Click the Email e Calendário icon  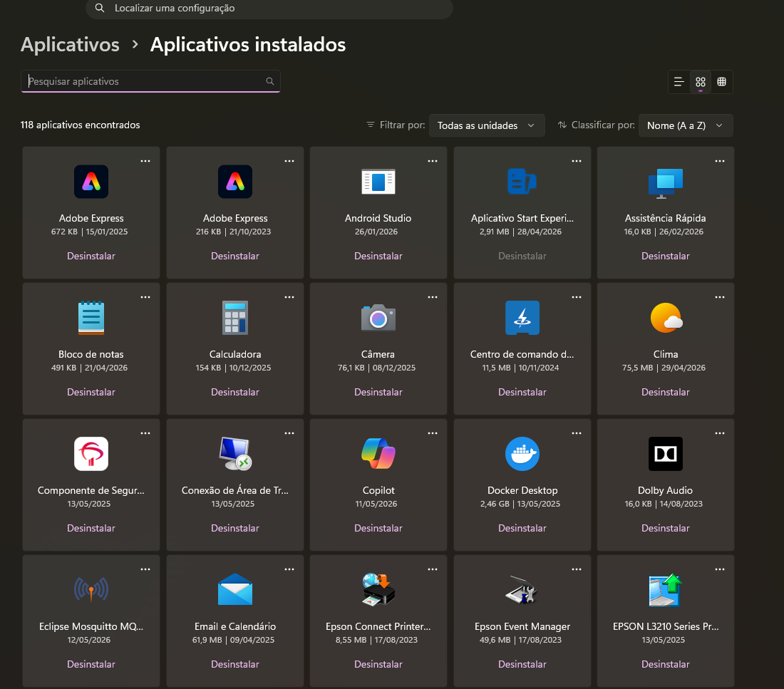[235, 589]
